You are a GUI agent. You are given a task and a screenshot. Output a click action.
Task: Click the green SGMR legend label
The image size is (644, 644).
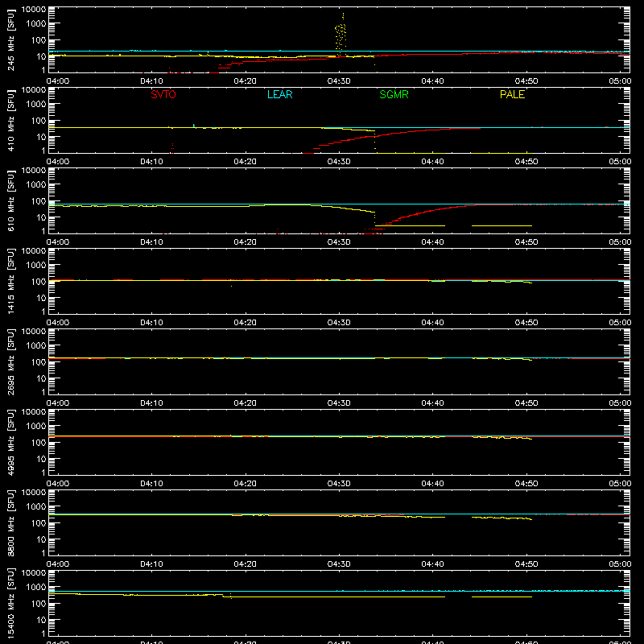[x=394, y=94]
